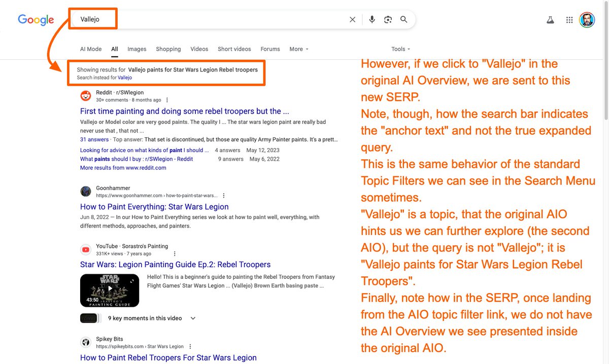Click the Reddit site favicon
Viewport: 609px width, 364px height.
coord(86,96)
